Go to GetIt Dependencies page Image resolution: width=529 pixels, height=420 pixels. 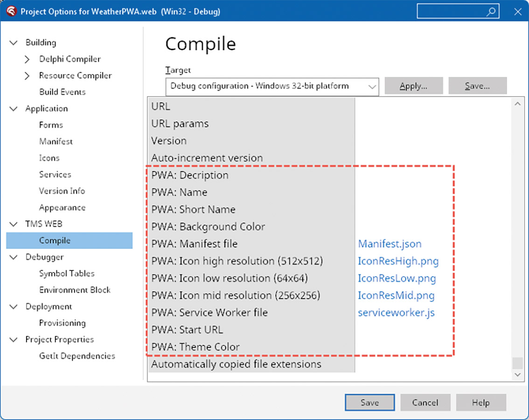click(77, 356)
